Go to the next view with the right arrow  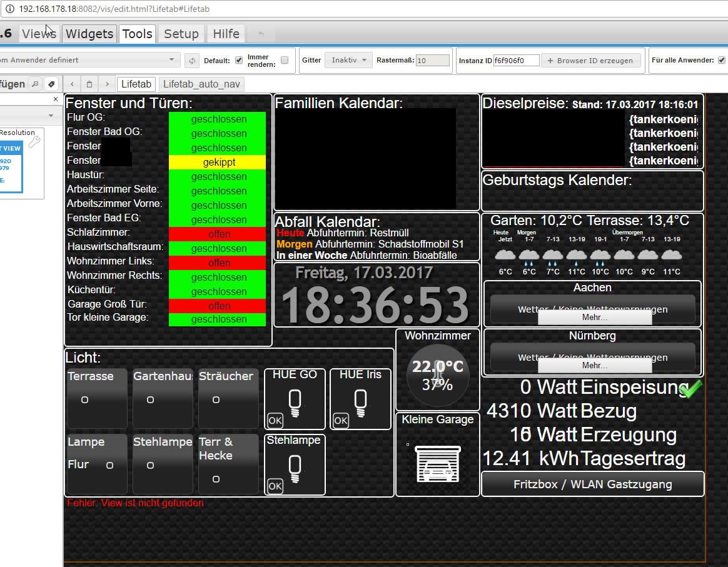tap(107, 84)
